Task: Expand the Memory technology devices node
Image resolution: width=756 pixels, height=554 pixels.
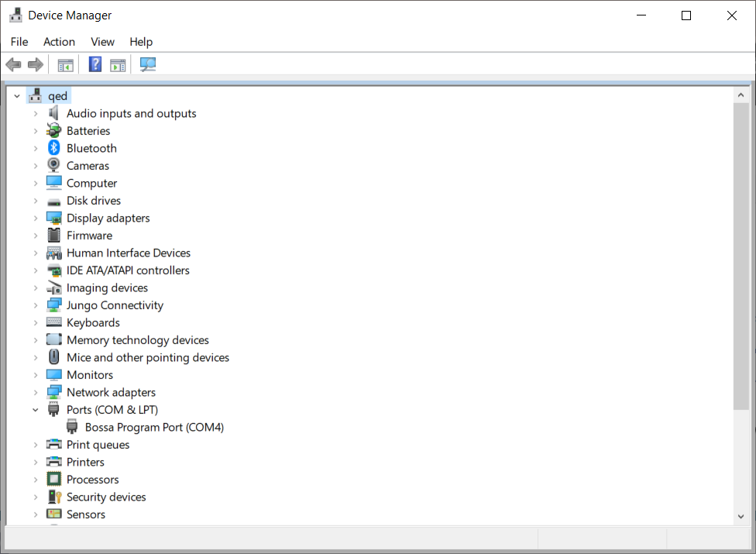Action: point(36,340)
